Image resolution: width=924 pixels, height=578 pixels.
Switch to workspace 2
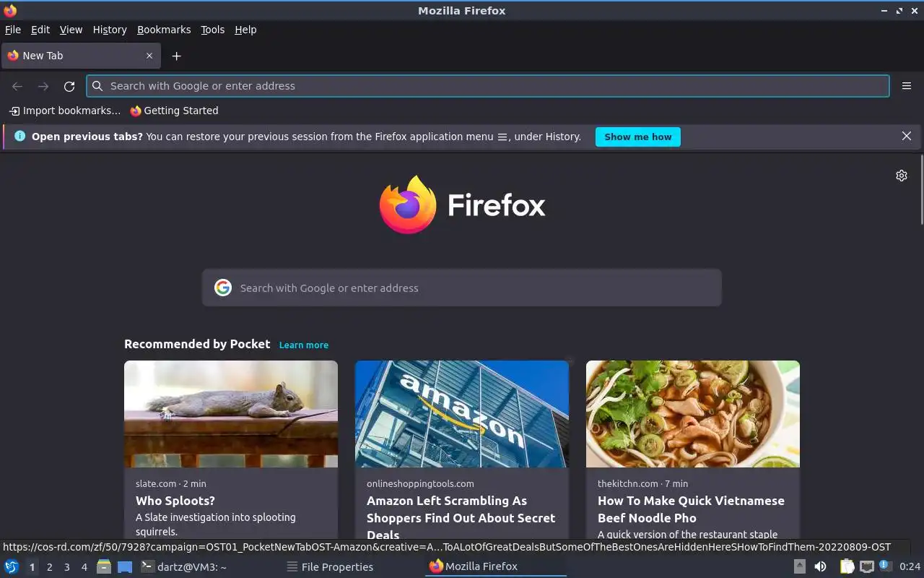(x=50, y=567)
